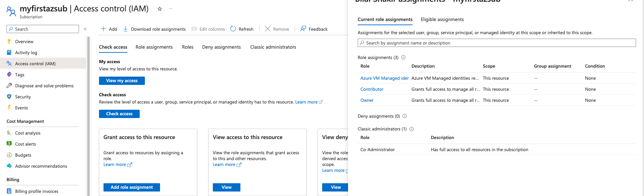Viewport: 644px width, 196px height.
Task: Open Advisor recommendations in the sidebar
Action: pyautogui.click(x=41, y=166)
